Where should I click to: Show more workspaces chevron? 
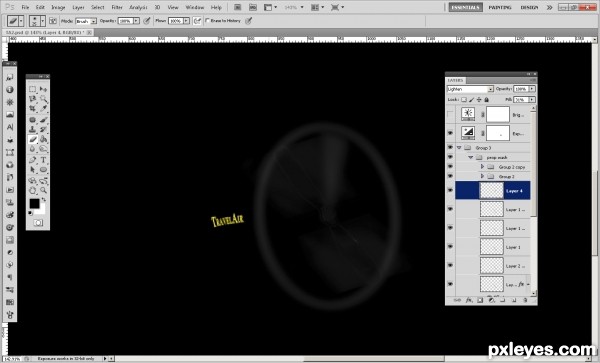tap(549, 7)
